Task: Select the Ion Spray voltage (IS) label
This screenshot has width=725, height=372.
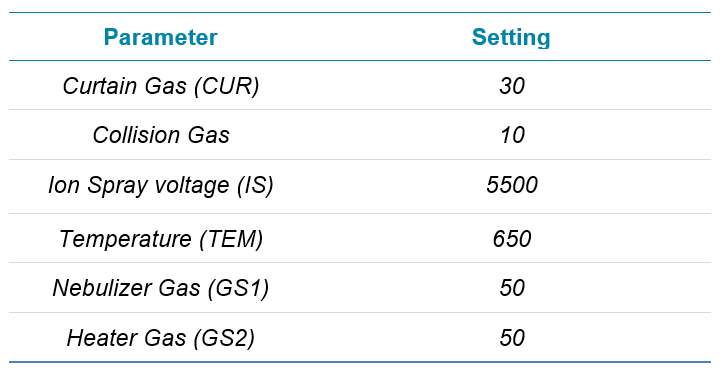Action: (x=161, y=185)
